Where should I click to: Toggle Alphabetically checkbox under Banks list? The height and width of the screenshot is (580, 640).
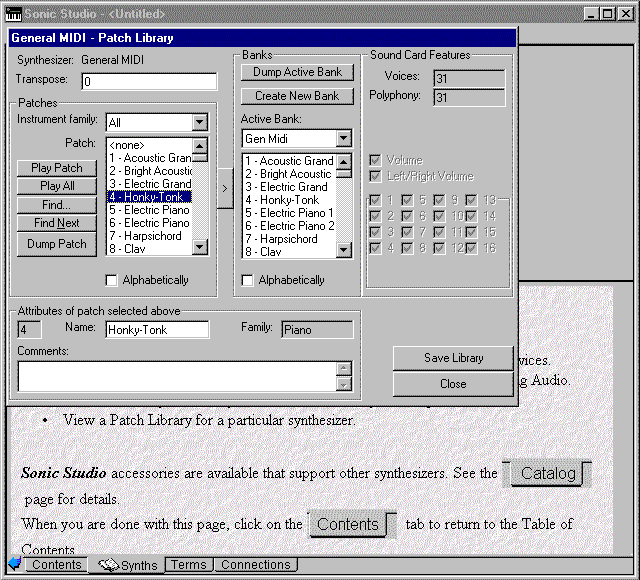(247, 280)
